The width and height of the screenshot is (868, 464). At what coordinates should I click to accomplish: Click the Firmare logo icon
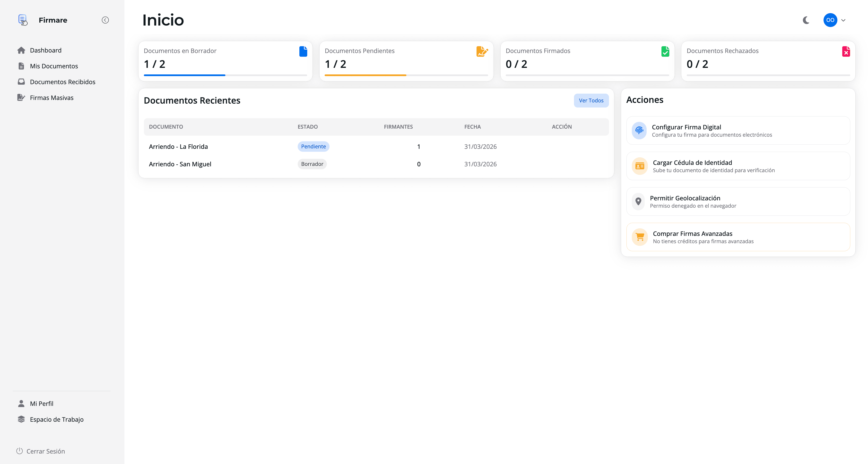pos(22,20)
